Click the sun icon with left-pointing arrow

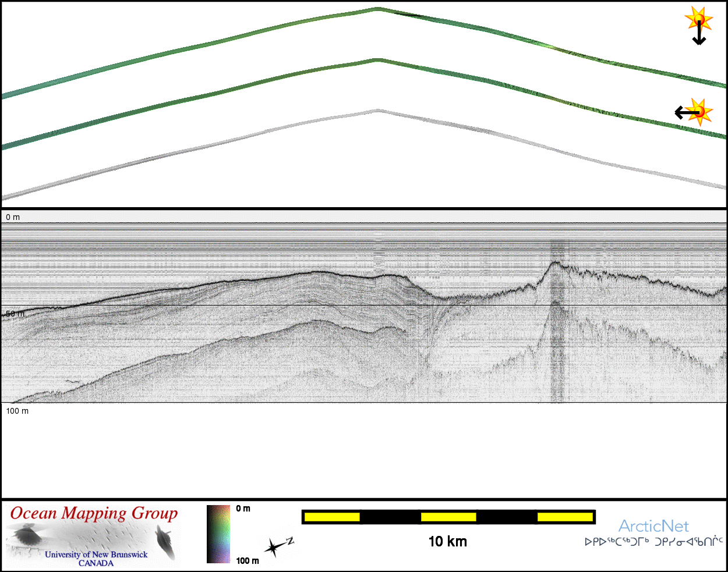(x=694, y=112)
